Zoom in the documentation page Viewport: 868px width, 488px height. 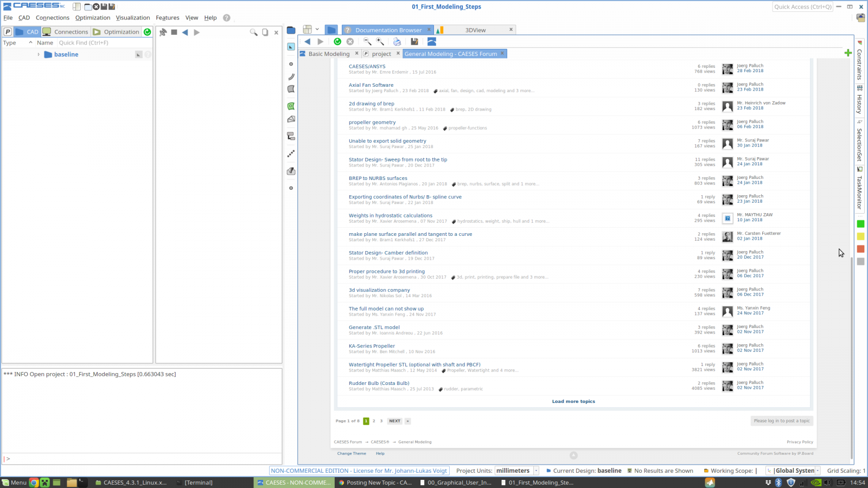380,42
